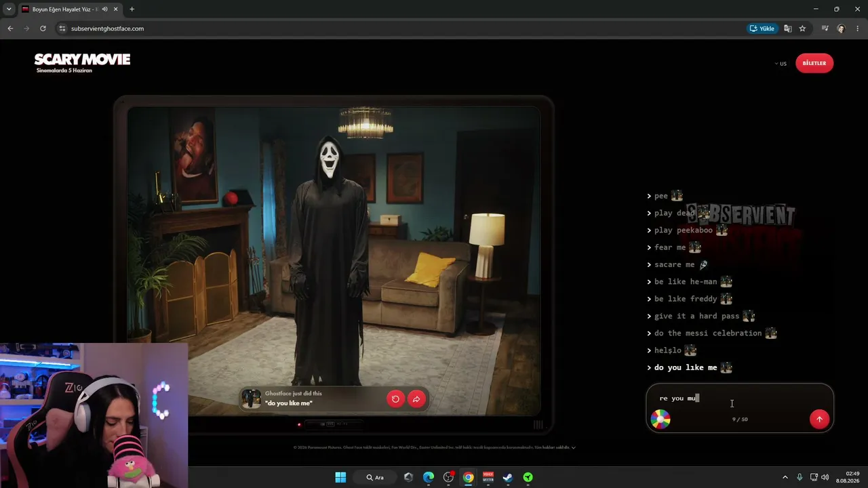Expand the copyright footer text

(x=574, y=447)
